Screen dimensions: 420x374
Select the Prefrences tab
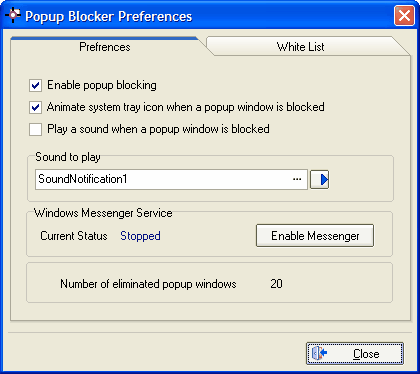pos(105,47)
